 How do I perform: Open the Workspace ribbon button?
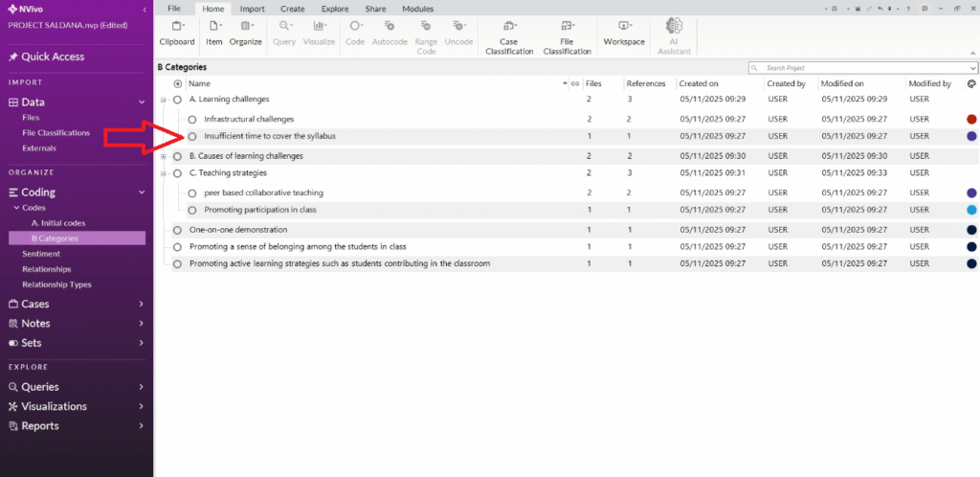(624, 27)
